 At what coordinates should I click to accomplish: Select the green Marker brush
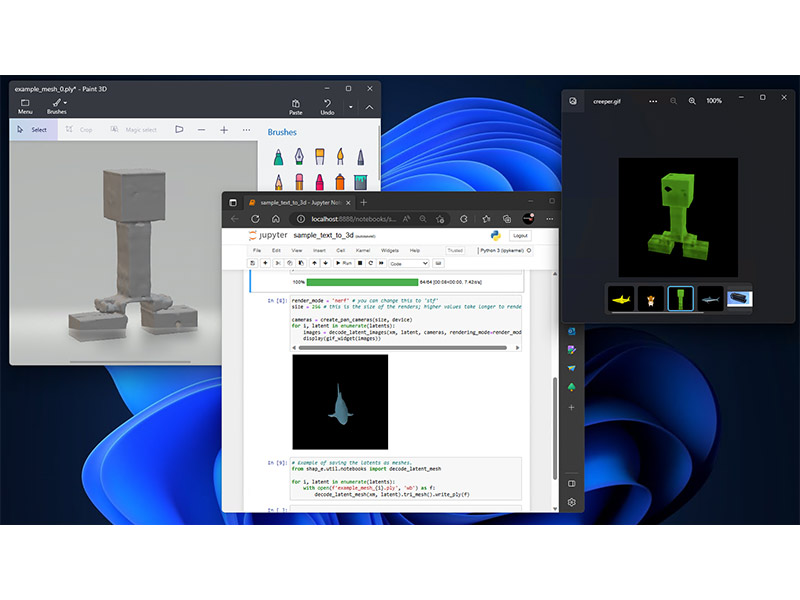(x=278, y=157)
